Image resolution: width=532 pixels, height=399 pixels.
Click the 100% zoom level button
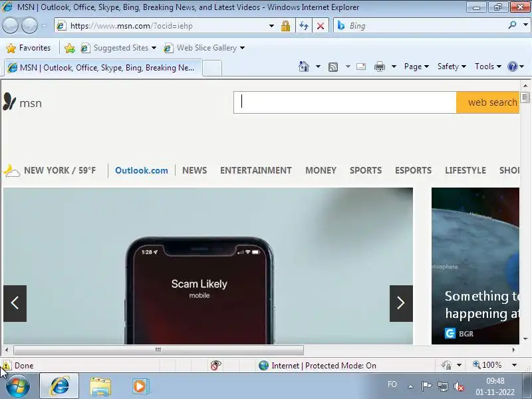[487, 365]
